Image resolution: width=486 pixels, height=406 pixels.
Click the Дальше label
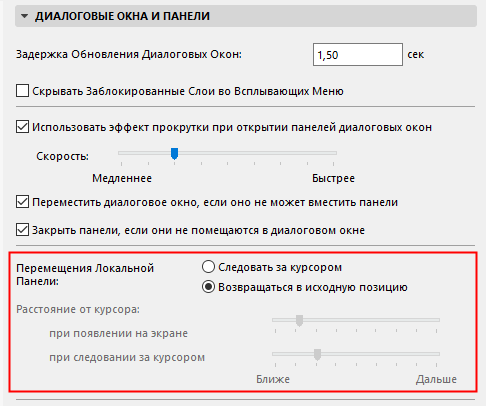436,379
